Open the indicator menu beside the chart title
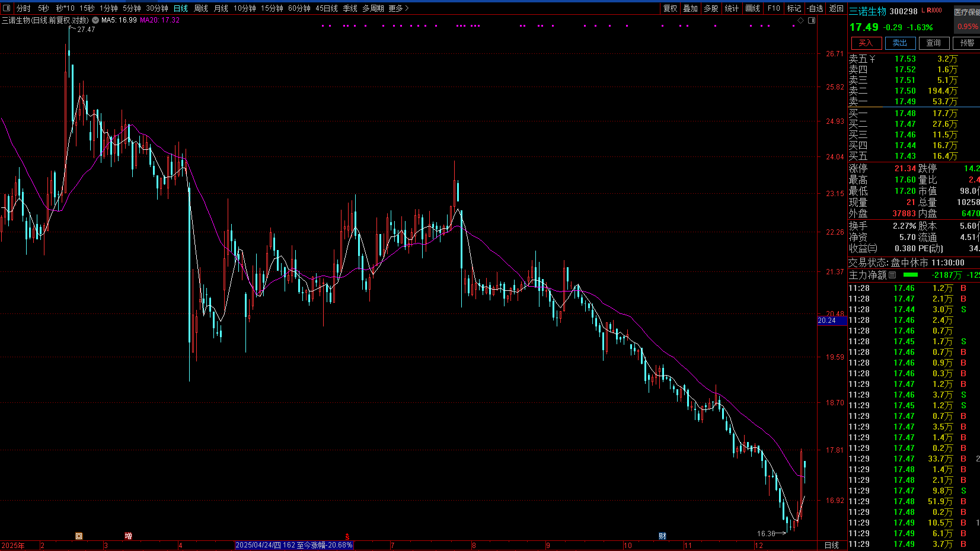 point(95,20)
